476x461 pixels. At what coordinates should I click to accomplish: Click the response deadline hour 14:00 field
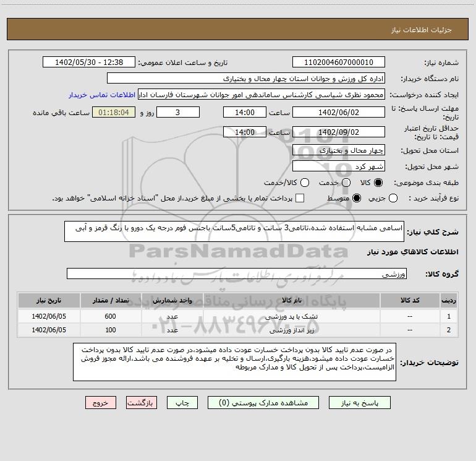(245, 112)
